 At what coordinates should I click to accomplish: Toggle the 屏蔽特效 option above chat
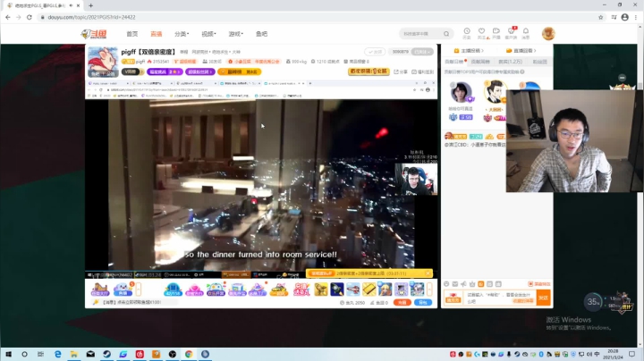pos(538,284)
